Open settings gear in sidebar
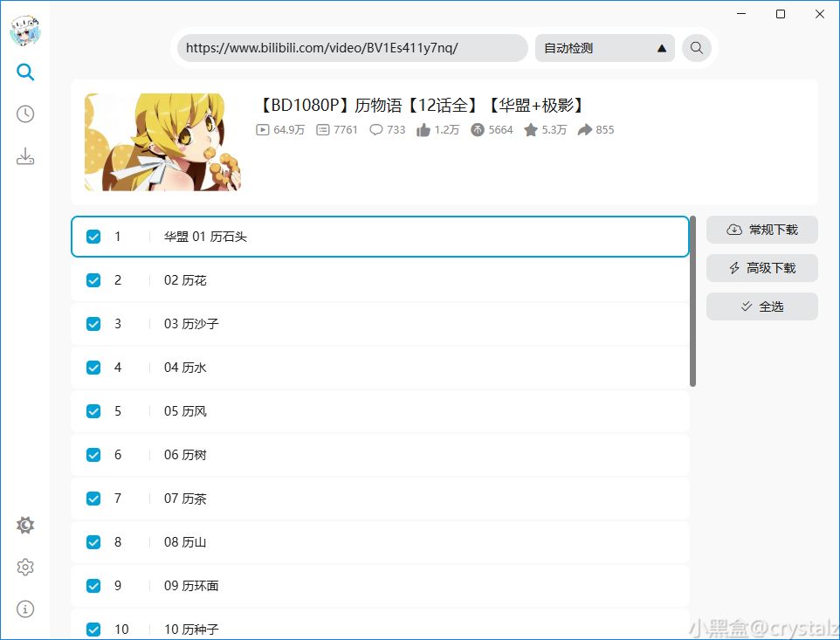Screen dimensions: 840x640 pos(25,567)
